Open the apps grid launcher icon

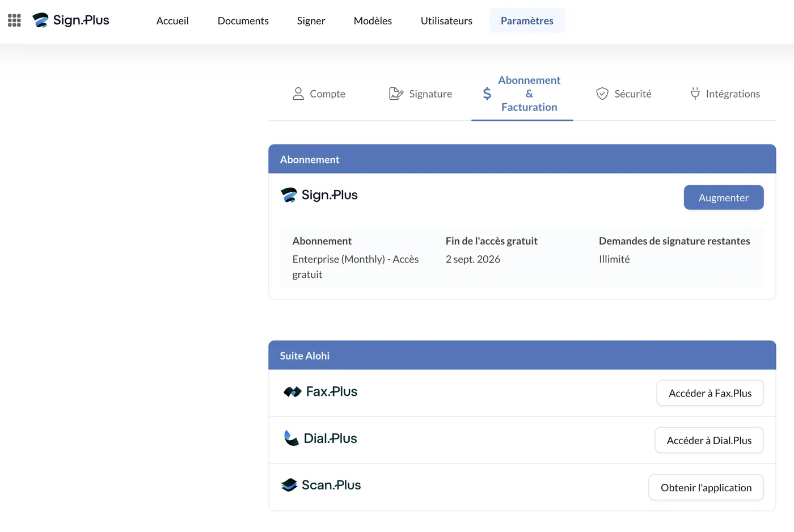14,20
